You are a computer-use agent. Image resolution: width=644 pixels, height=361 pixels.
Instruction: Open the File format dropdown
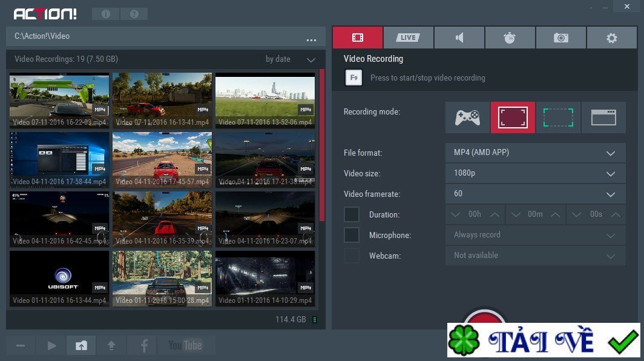click(535, 153)
